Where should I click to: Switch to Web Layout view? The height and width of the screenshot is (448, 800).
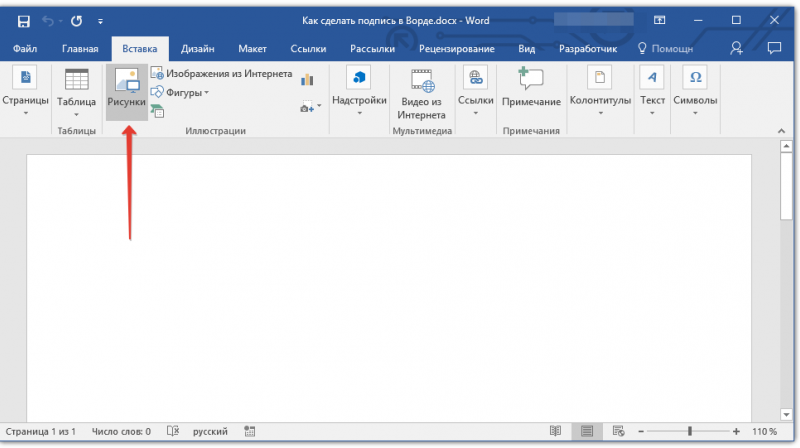pos(618,431)
